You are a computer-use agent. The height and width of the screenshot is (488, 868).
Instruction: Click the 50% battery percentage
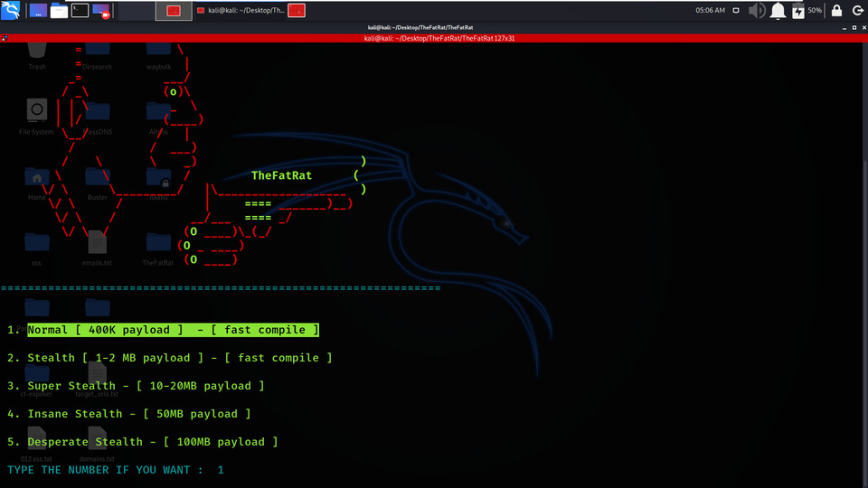(x=815, y=10)
